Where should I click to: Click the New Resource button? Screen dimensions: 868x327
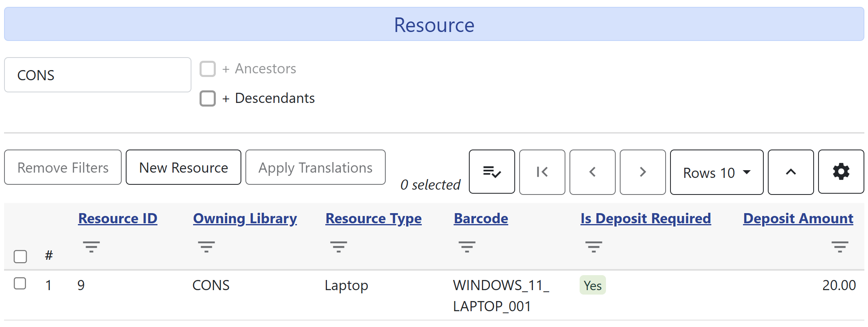[183, 167]
